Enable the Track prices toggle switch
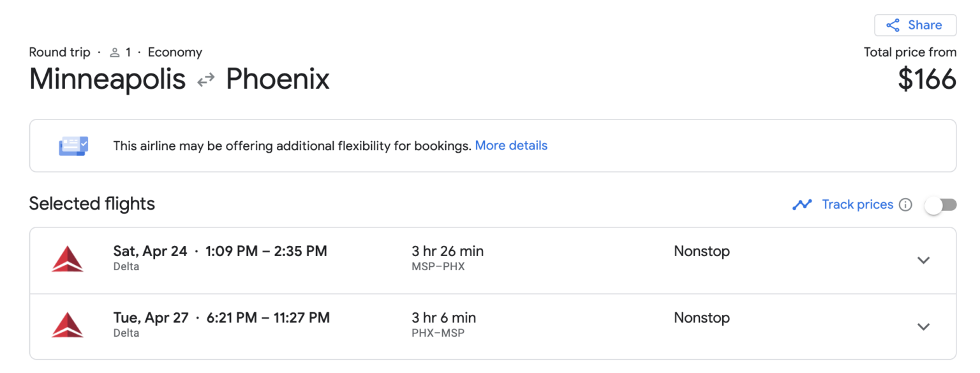Screen dimensions: 980x373 pyautogui.click(x=940, y=204)
